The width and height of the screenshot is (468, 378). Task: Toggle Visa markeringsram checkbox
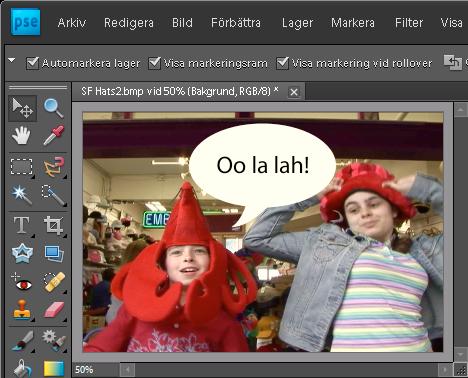154,63
